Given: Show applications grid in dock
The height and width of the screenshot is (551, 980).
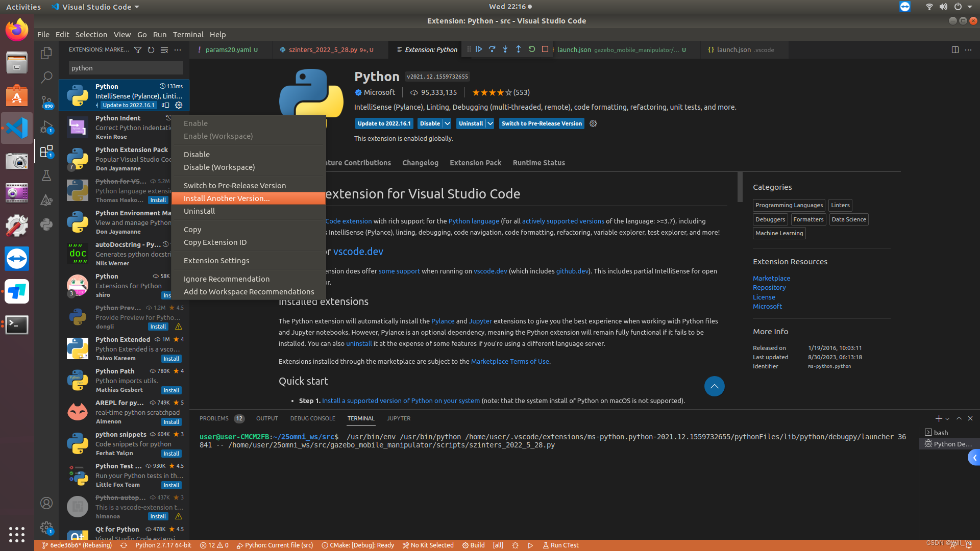Looking at the screenshot, I should [17, 534].
